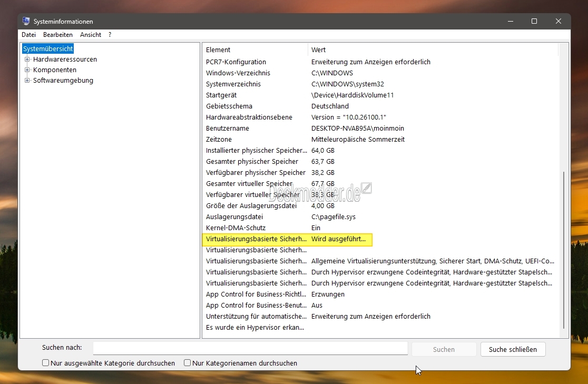This screenshot has width=588, height=384.
Task: Click the Suchen button
Action: tap(444, 350)
